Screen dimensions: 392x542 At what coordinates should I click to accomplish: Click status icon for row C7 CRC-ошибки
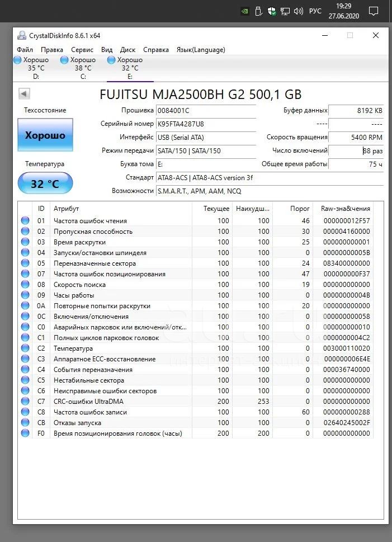coord(25,401)
